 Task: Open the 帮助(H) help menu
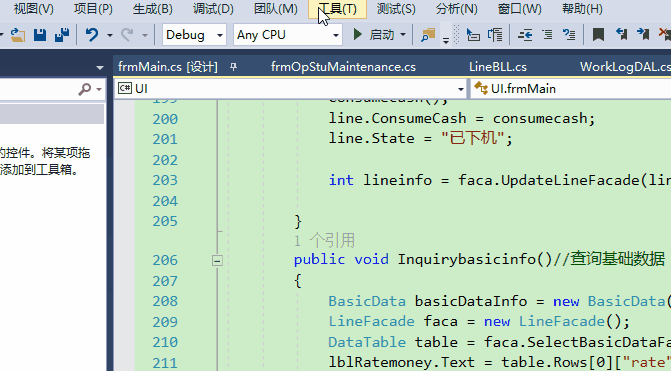582,9
